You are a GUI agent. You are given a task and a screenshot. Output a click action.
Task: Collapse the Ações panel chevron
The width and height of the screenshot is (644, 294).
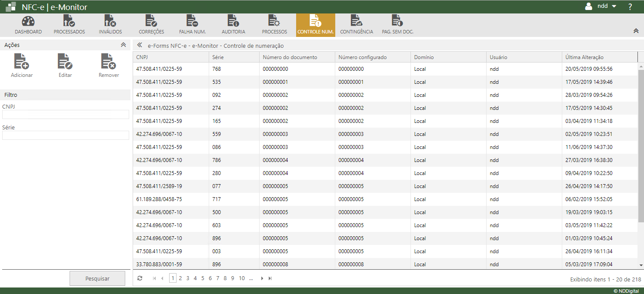[x=123, y=45]
